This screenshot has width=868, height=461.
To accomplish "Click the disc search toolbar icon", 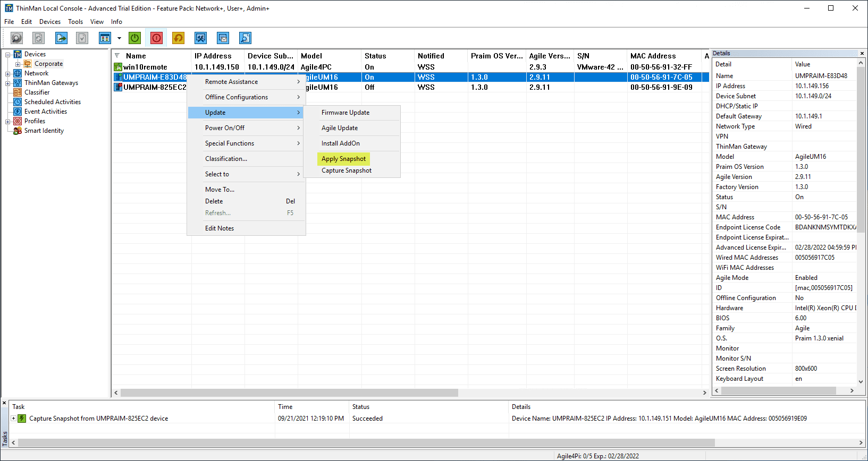I will coord(17,38).
